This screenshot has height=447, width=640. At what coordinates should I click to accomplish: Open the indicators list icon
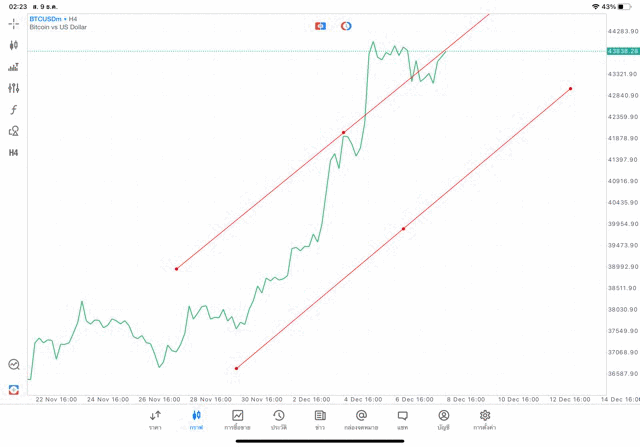point(14,67)
